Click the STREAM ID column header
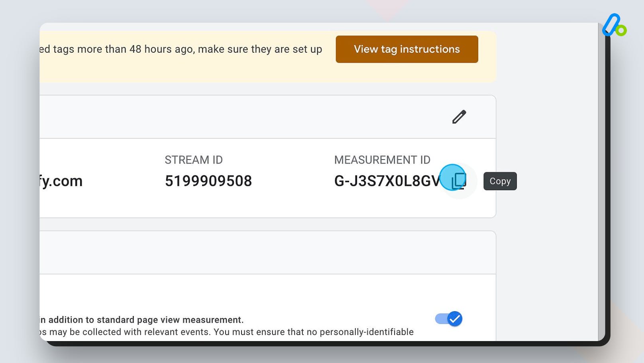This screenshot has height=363, width=644. click(194, 160)
